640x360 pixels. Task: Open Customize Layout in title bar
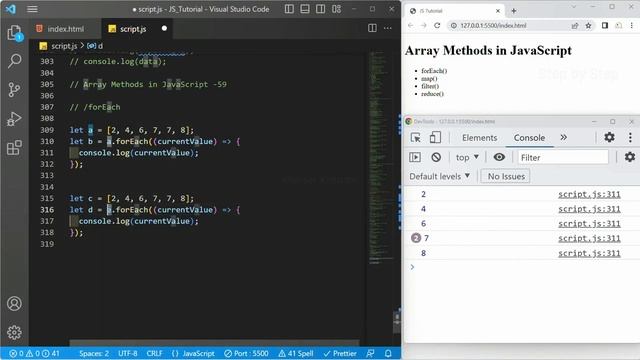tap(336, 9)
